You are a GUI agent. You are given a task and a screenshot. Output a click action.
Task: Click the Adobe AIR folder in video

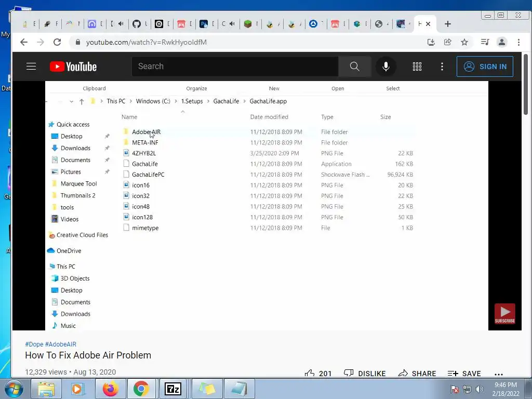[x=146, y=131]
